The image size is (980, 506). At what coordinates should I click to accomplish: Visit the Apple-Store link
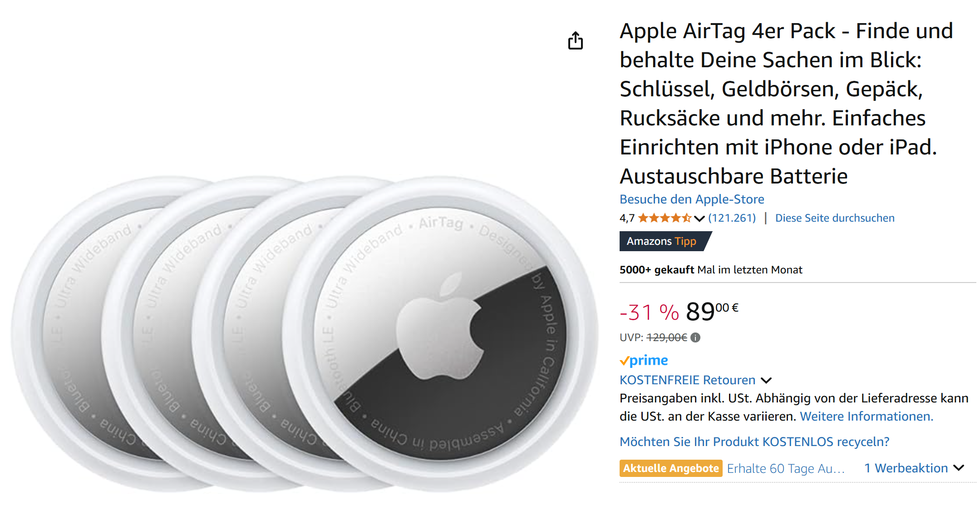tap(692, 199)
